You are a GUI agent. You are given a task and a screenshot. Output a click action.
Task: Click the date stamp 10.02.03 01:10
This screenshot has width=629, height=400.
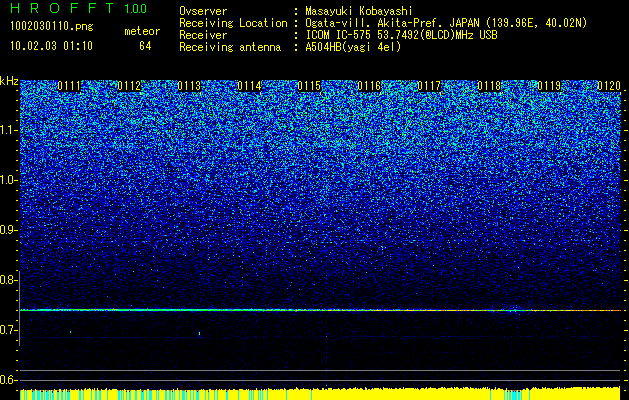(51, 46)
